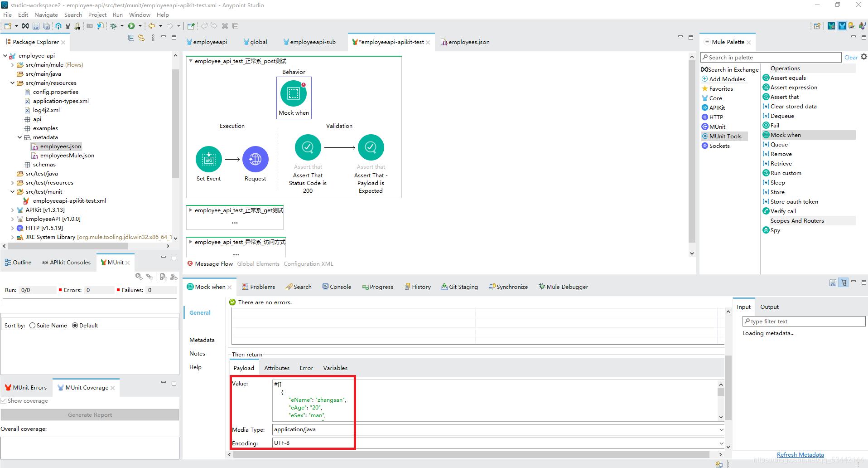Switch to Configuration XML view
This screenshot has width=868, height=468.
(309, 263)
